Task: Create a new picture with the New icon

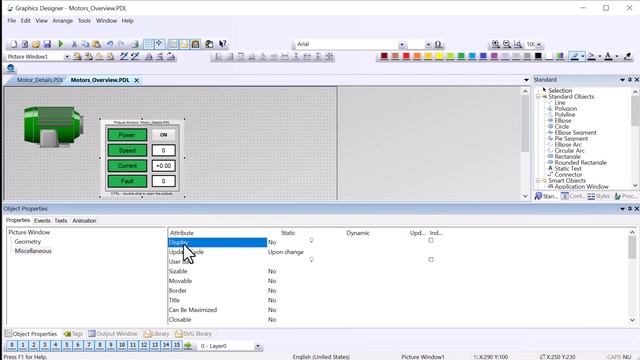Action: point(14,44)
